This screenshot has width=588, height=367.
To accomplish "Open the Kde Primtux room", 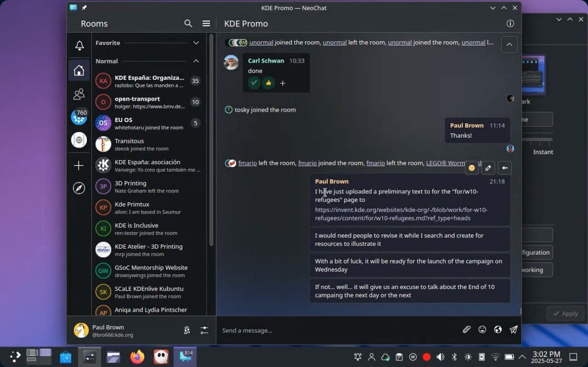I will point(149,208).
